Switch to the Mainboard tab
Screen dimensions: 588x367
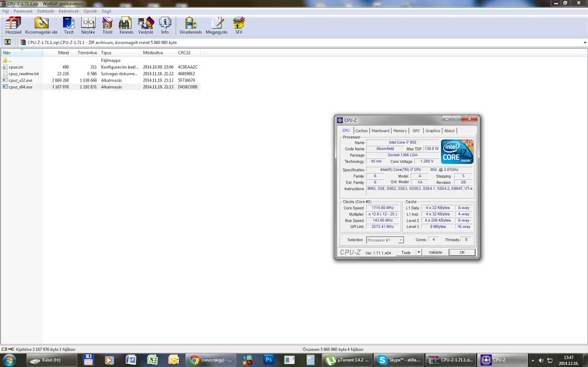[380, 131]
